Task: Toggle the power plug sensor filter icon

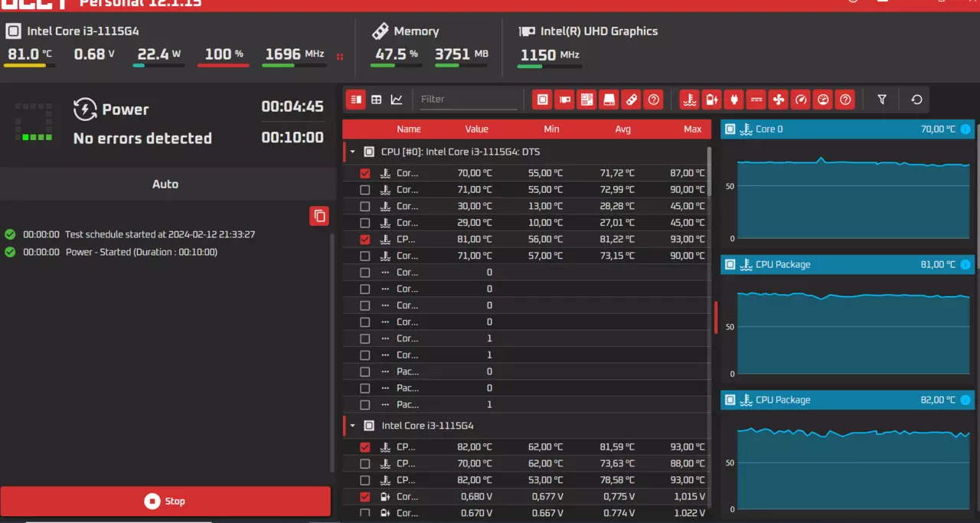Action: pyautogui.click(x=734, y=100)
